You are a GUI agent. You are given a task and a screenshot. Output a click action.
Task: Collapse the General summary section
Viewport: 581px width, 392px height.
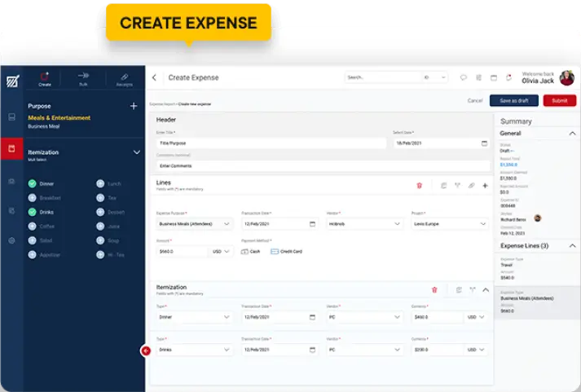(573, 134)
